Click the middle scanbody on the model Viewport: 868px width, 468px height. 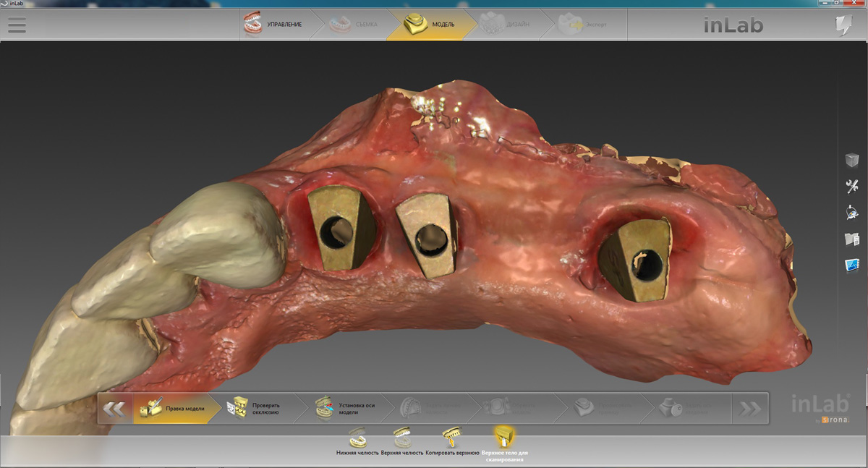point(428,237)
